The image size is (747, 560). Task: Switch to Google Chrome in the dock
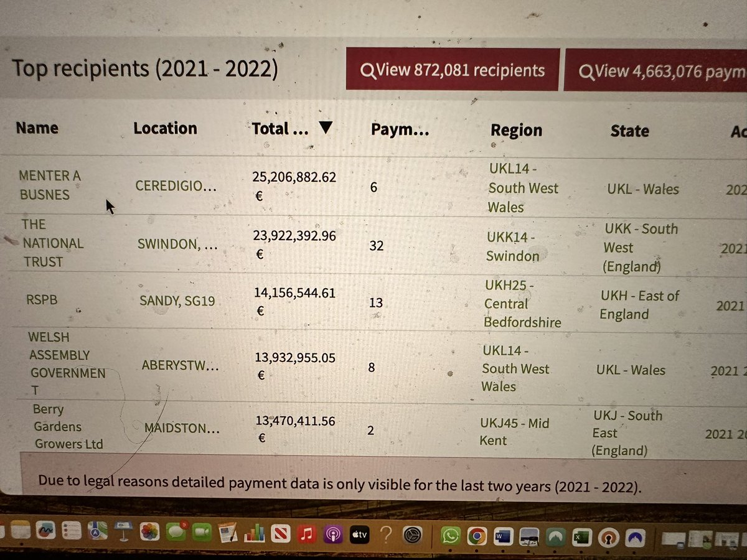(x=477, y=536)
